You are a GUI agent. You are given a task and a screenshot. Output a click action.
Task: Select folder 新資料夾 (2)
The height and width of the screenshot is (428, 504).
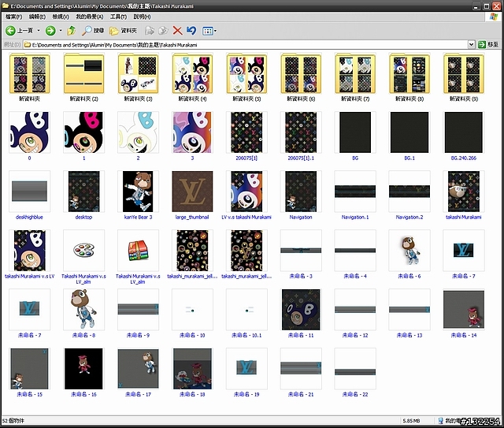coord(84,74)
